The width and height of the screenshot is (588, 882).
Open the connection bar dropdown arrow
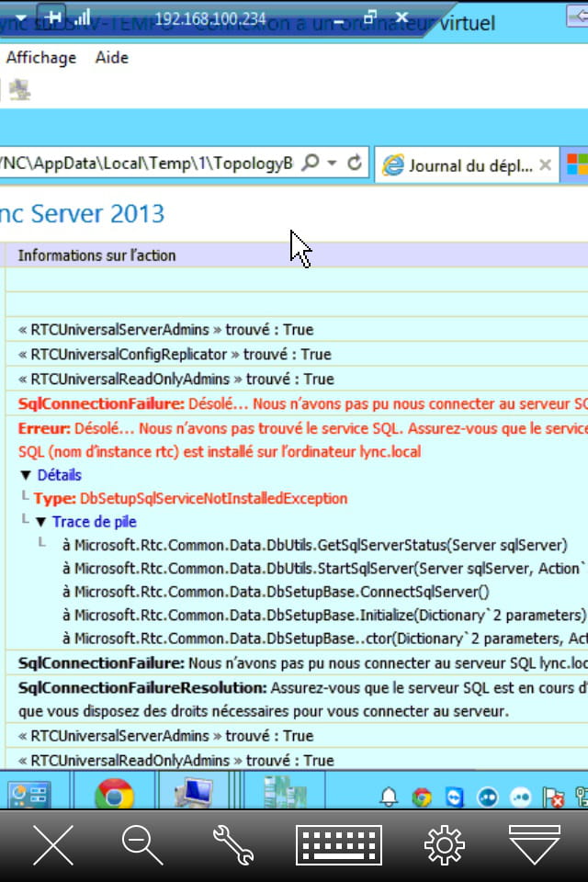pyautogui.click(x=21, y=18)
